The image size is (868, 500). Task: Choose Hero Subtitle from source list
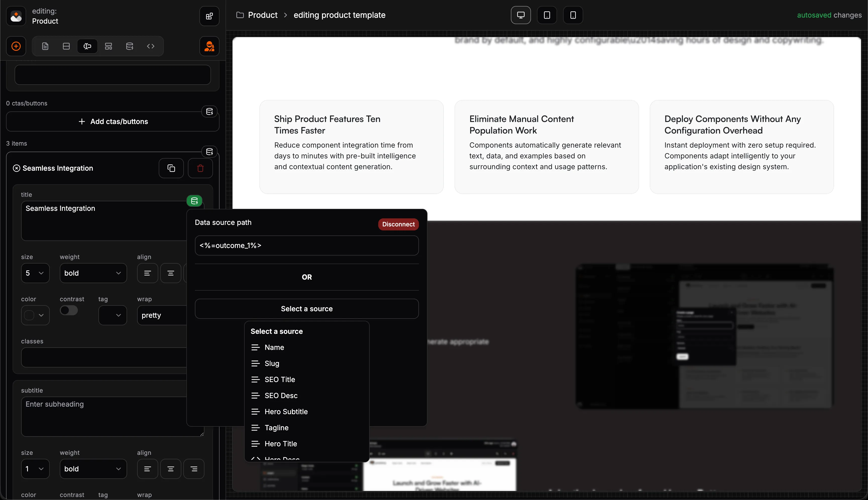[286, 412]
